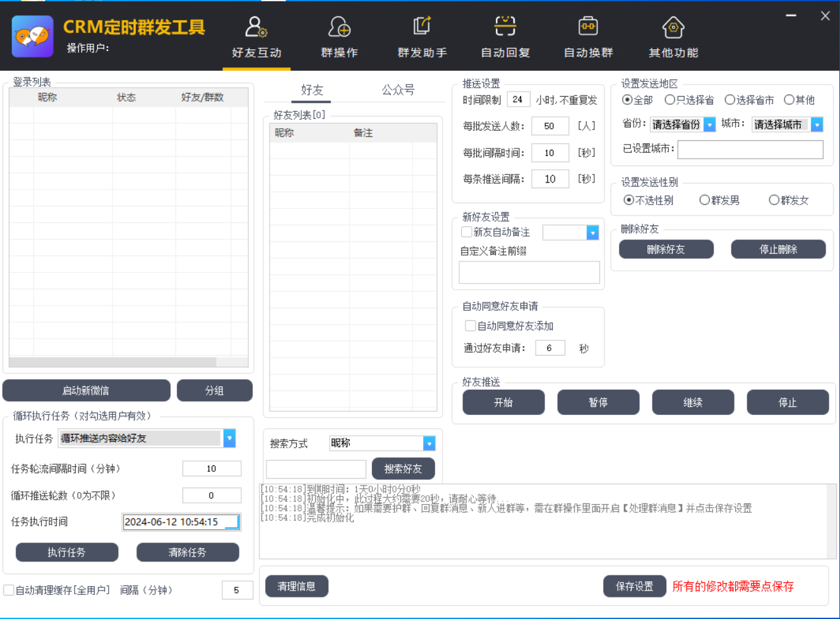The image size is (840, 619).
Task: Open the 执行任务 task type dropdown
Action: click(x=229, y=438)
